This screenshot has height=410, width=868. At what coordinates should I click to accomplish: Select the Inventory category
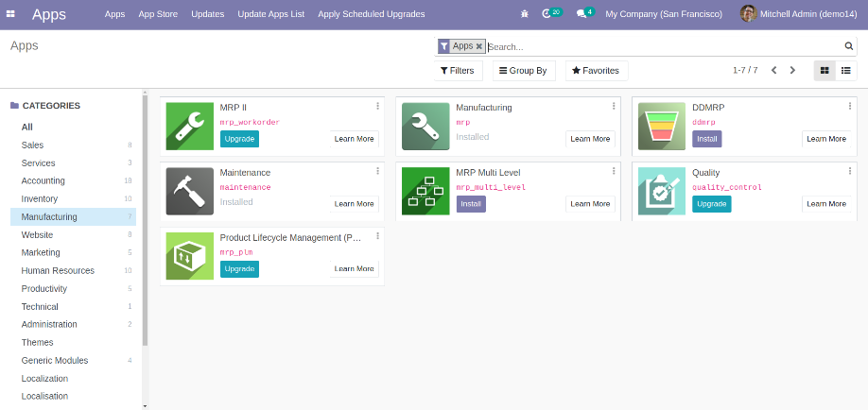(73, 198)
